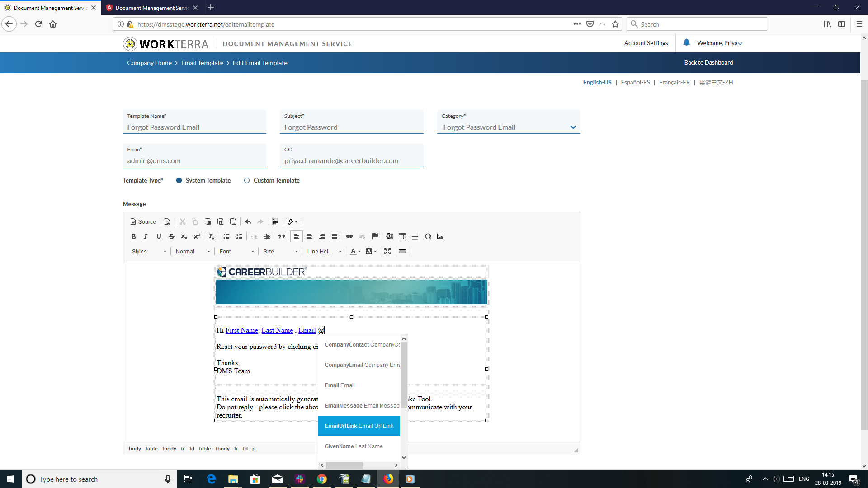Click the Anchor flag icon
This screenshot has height=488, width=868.
[375, 236]
